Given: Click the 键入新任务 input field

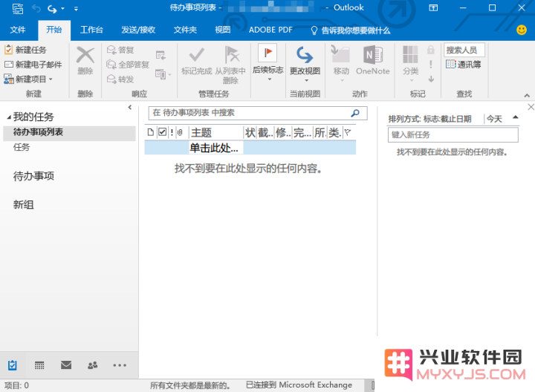Looking at the screenshot, I should click(453, 135).
